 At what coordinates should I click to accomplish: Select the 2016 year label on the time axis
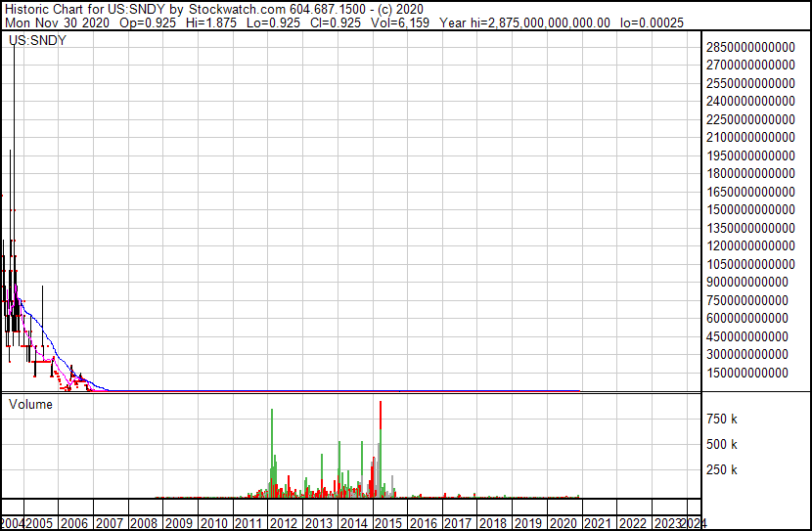pyautogui.click(x=423, y=524)
